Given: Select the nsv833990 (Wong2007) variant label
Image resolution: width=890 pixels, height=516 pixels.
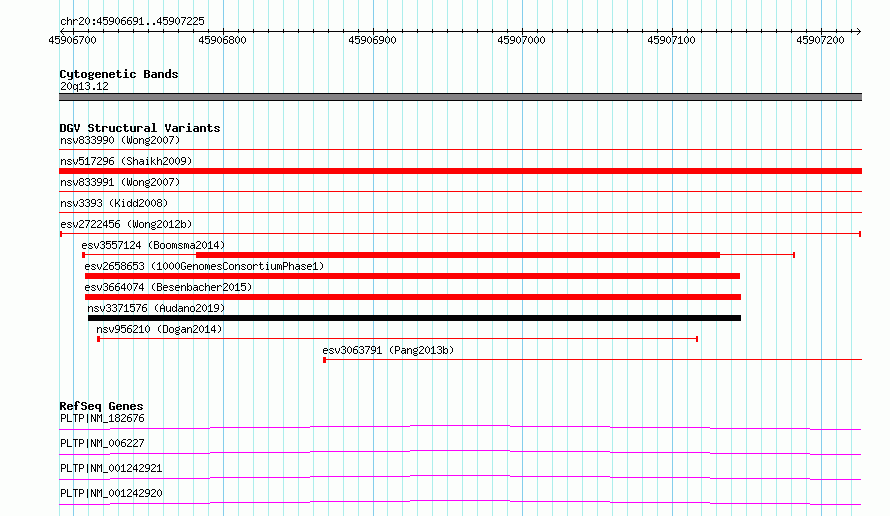Looking at the screenshot, I should click(120, 140).
